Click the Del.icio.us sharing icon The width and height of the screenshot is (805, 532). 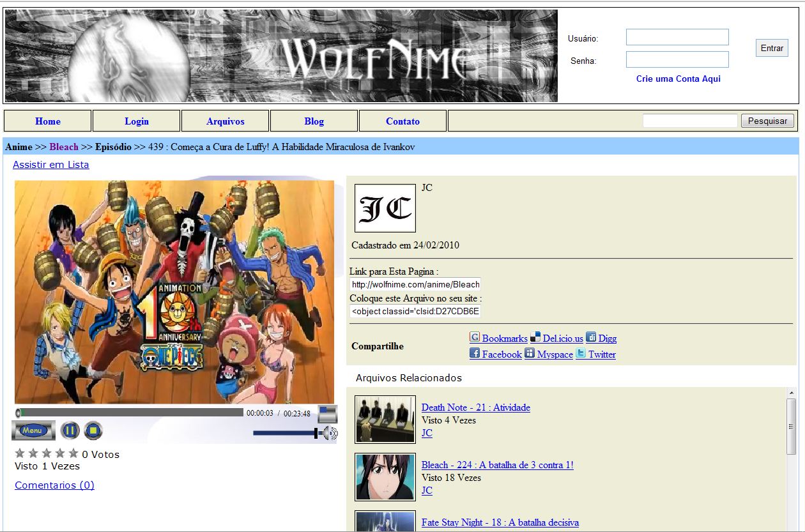tap(535, 337)
